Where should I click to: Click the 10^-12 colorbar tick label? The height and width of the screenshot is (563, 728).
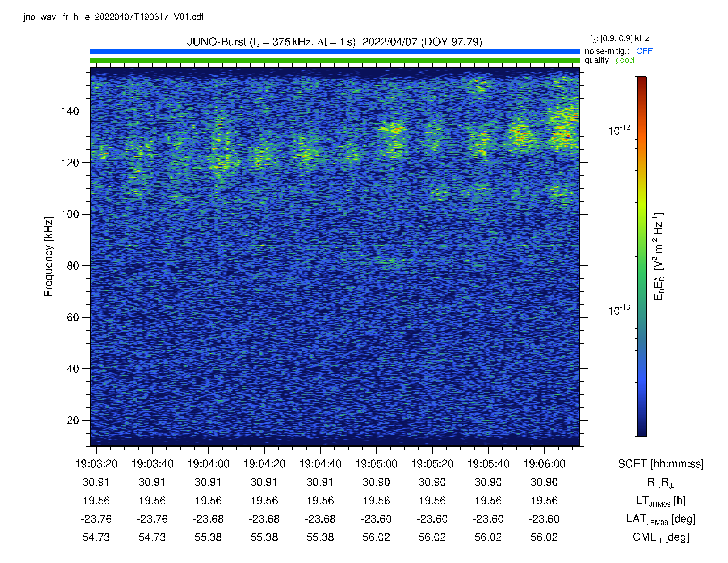click(x=619, y=130)
